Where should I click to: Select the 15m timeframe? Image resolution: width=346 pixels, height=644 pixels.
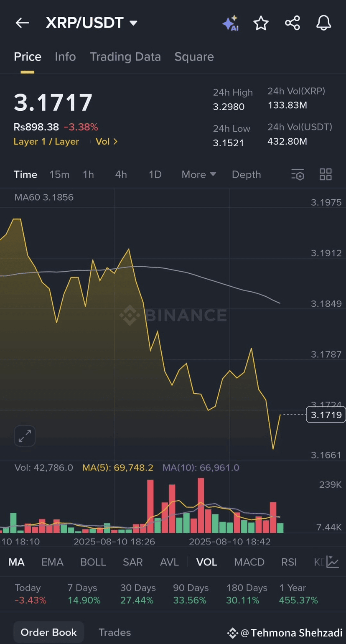[59, 175]
